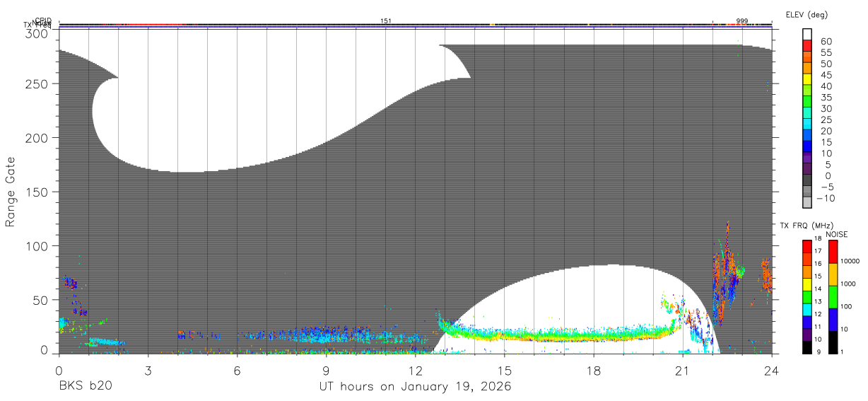Click the 12 tick on UT hours axis
This screenshot has width=868, height=401.
(x=415, y=370)
